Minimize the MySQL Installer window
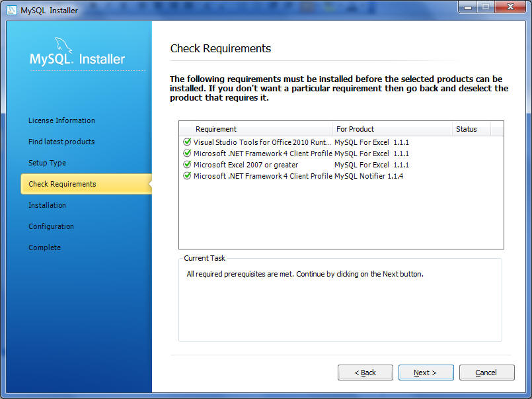532x399 pixels. point(468,7)
